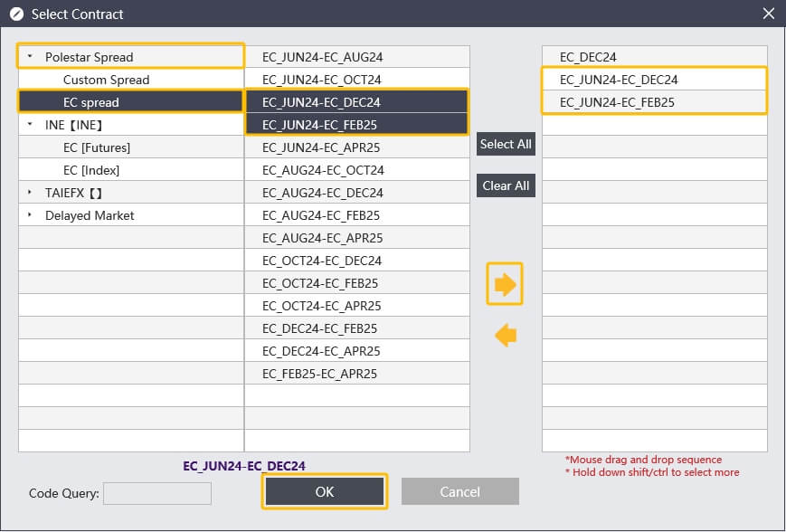Close the Select Contract dialog

[x=768, y=14]
